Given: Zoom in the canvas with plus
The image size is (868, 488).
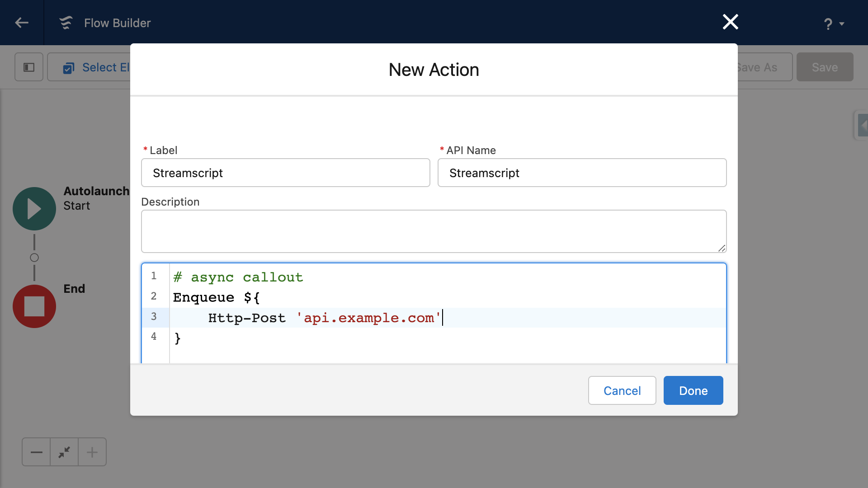Looking at the screenshot, I should click(92, 452).
